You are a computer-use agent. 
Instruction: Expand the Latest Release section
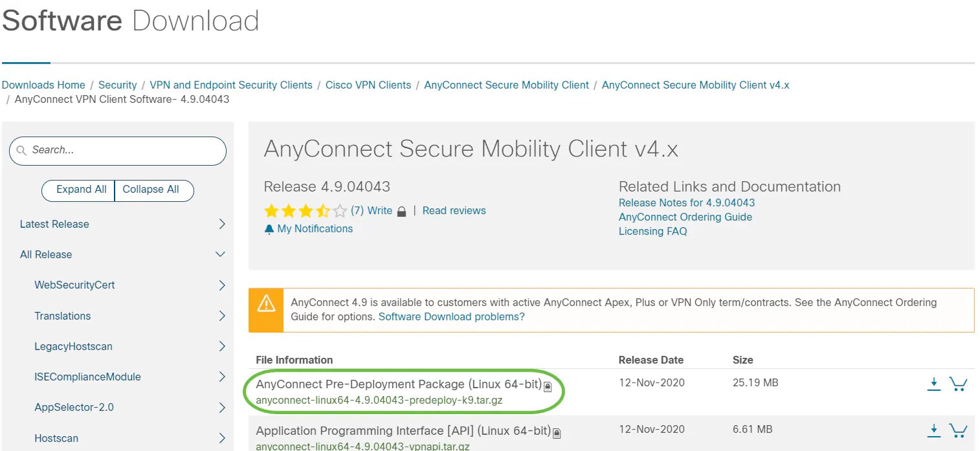pos(222,224)
